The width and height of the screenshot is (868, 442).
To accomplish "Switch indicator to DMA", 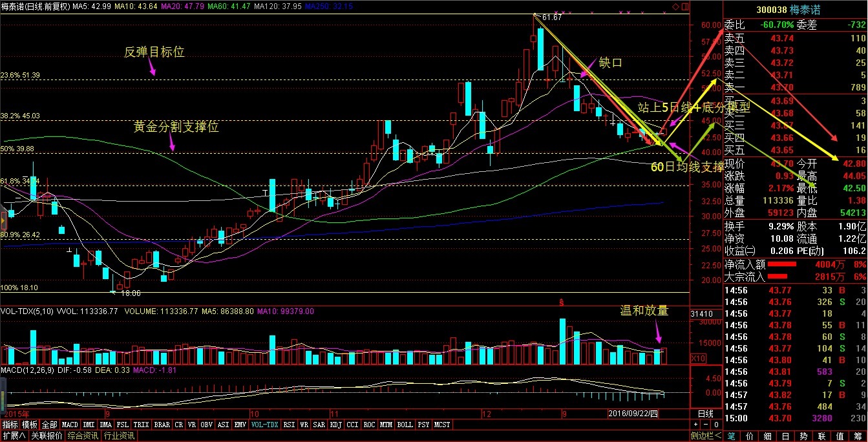I will [x=106, y=425].
